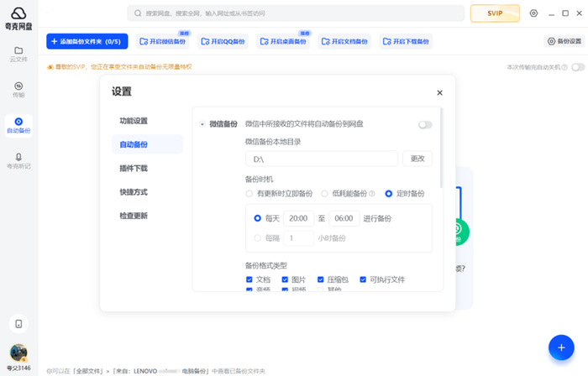Click the 微信备份本地目录 label
The image size is (588, 376).
273,142
